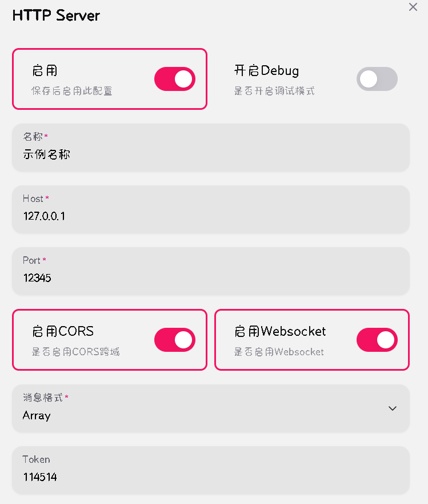Click the 是否开启调试模式 description text

click(x=274, y=91)
